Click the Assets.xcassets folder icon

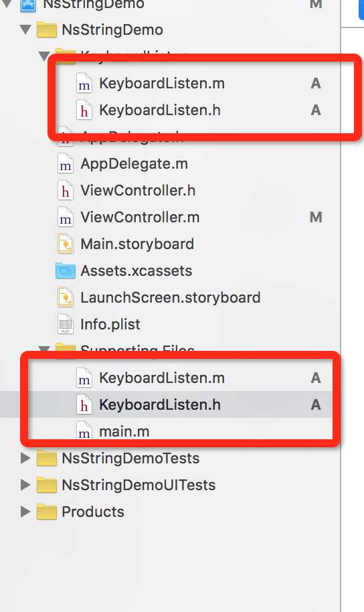pos(65,271)
